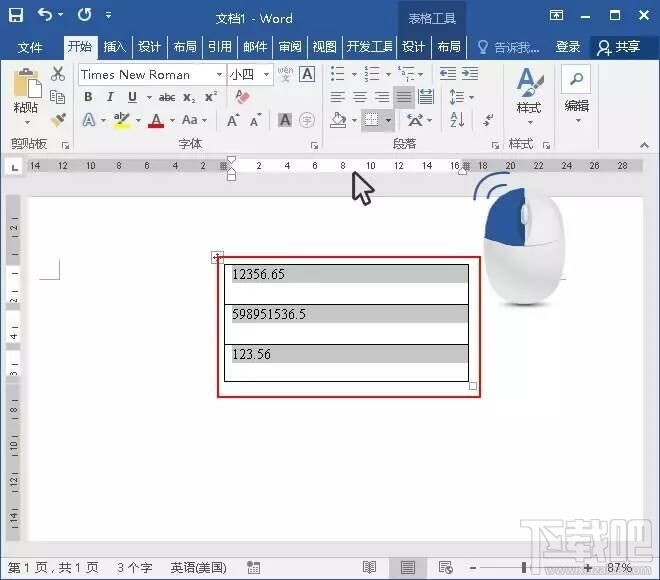
Task: Click the 登录 sign-in link
Action: point(568,47)
